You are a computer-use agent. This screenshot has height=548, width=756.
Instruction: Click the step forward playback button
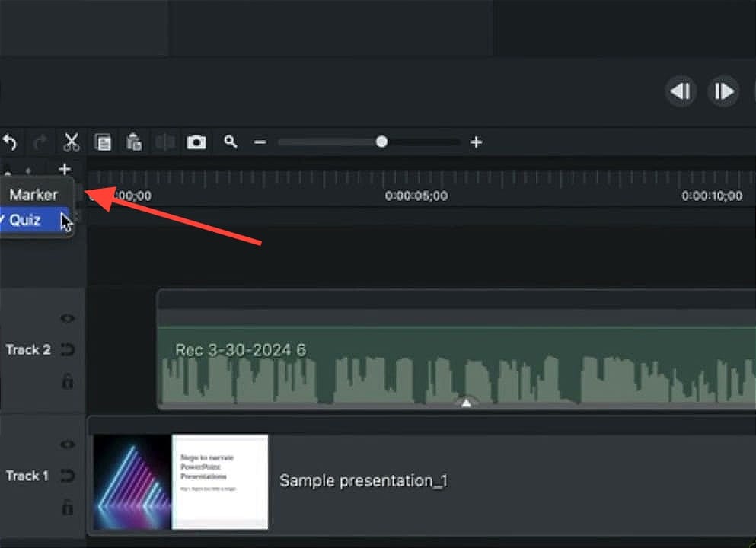coord(723,91)
